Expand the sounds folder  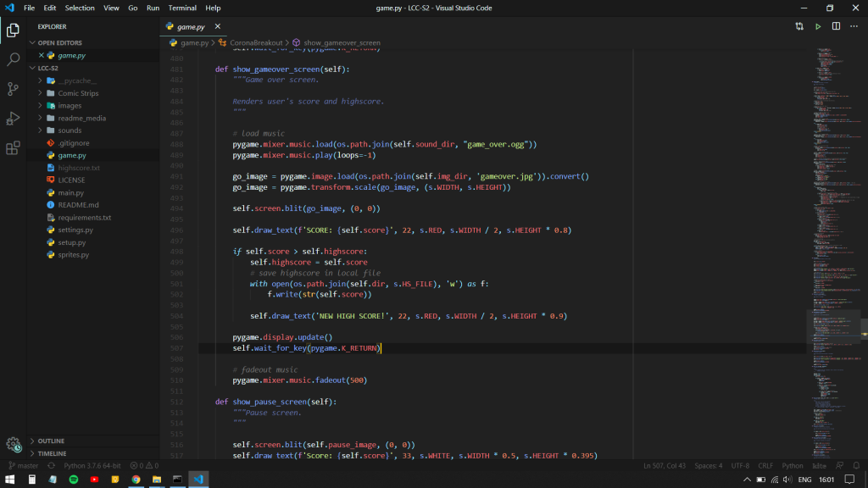coord(70,130)
